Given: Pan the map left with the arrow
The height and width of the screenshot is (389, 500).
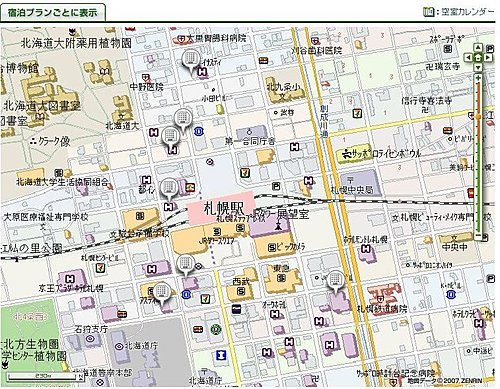Looking at the screenshot, I should point(469,58).
